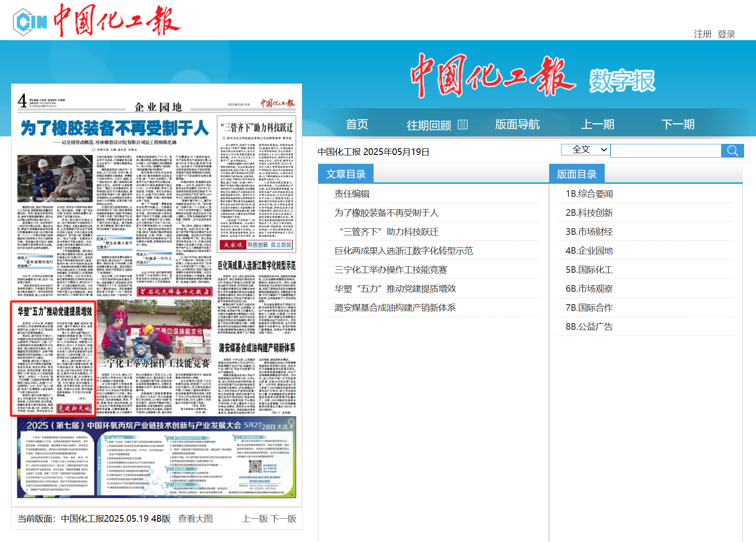
Task: Open article 为了橡胶装备不再受制于人
Action: (386, 213)
